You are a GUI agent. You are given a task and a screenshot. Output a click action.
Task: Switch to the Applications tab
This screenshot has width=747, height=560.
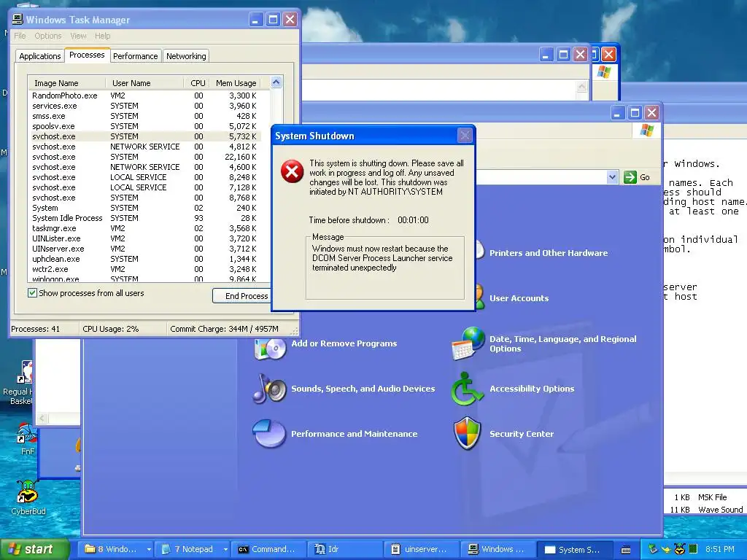(x=40, y=56)
